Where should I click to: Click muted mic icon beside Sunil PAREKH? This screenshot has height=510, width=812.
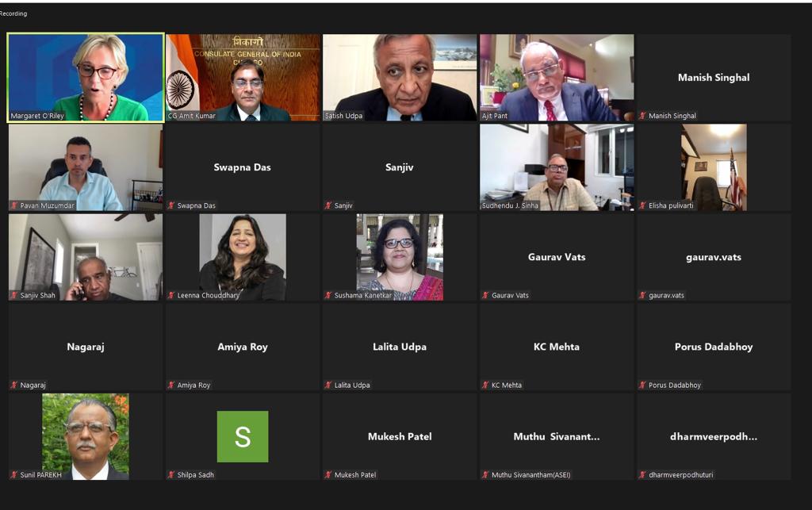[x=14, y=475]
